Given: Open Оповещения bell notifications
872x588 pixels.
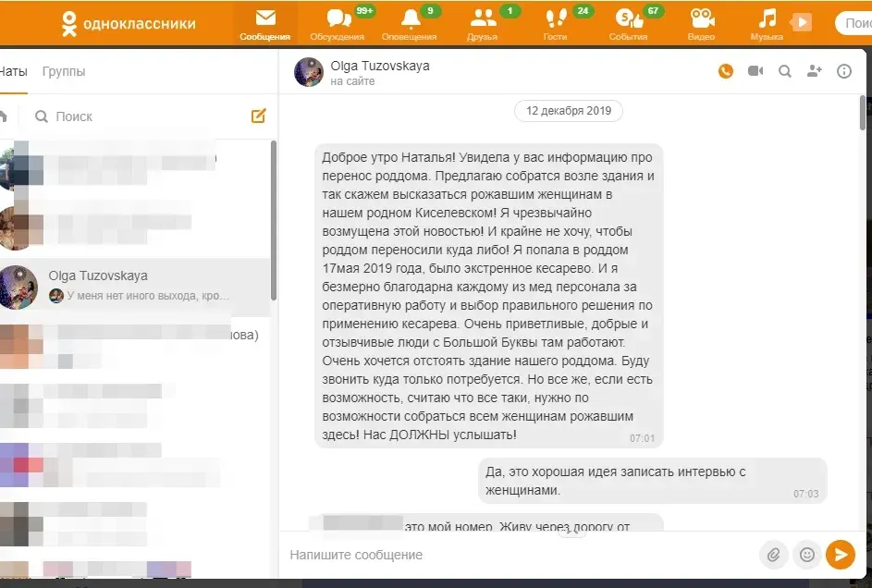Looking at the screenshot, I should [410, 23].
